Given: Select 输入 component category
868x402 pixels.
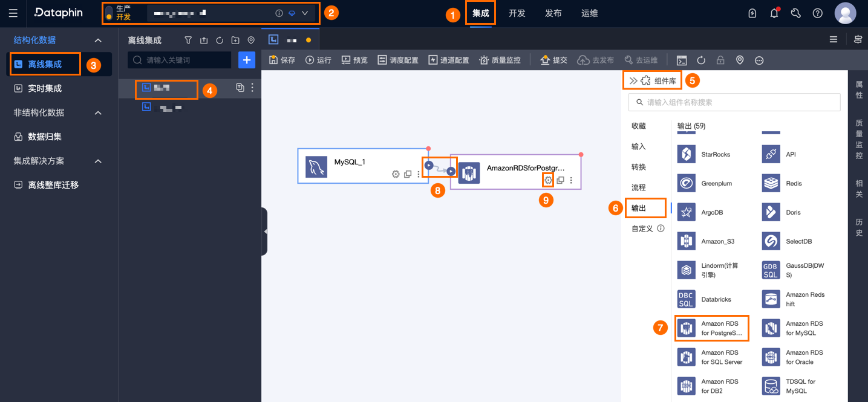Looking at the screenshot, I should (x=639, y=146).
